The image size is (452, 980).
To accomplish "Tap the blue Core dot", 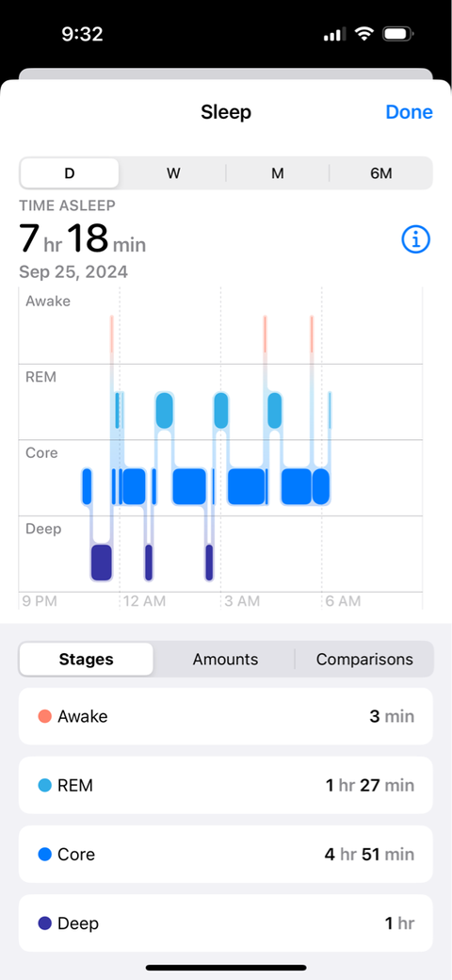I will (44, 855).
